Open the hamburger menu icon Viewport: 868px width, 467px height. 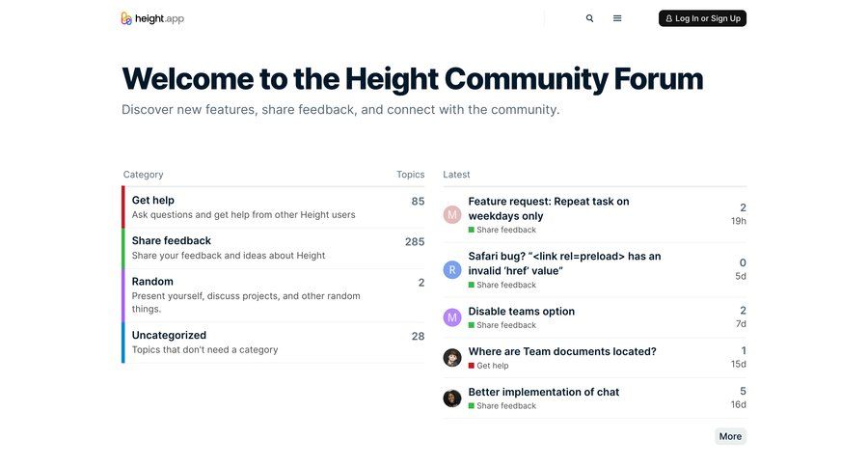pos(617,18)
